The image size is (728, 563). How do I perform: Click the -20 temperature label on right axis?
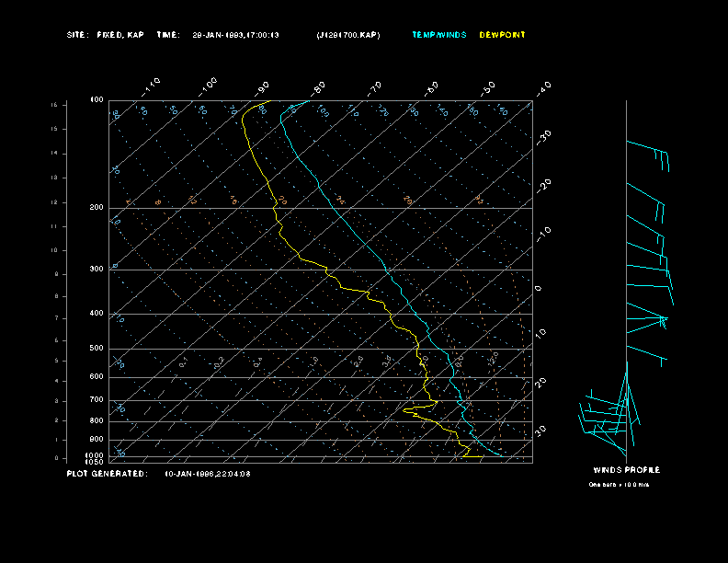click(x=543, y=186)
